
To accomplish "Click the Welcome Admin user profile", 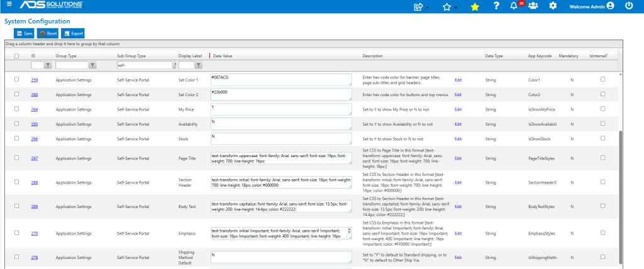I will point(591,6).
